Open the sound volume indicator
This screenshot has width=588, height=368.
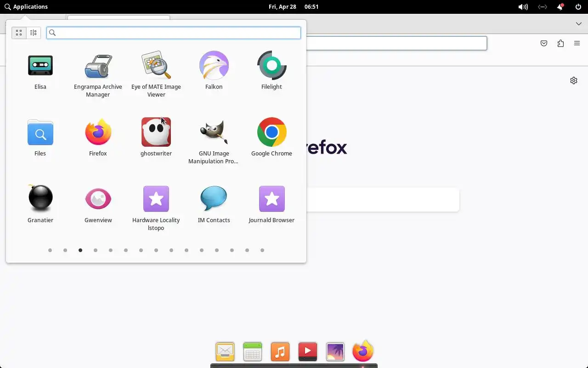[523, 7]
